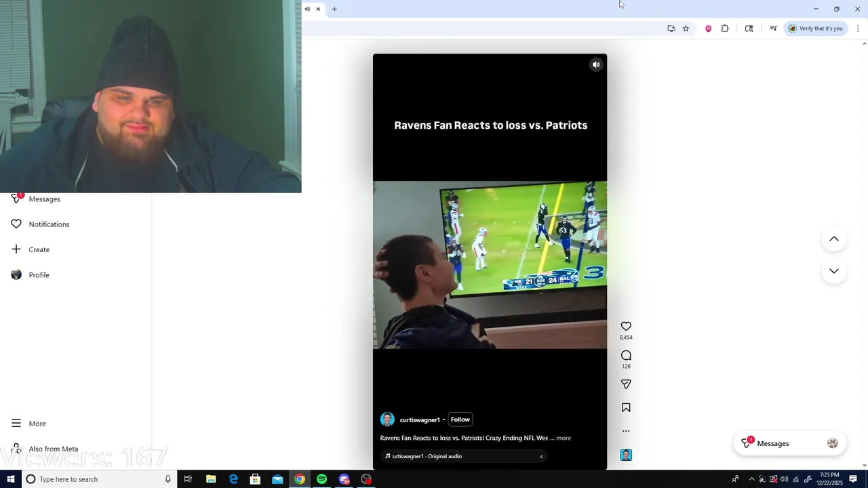868x488 pixels.
Task: Launch Microsoft Edge from taskbar
Action: click(233, 479)
